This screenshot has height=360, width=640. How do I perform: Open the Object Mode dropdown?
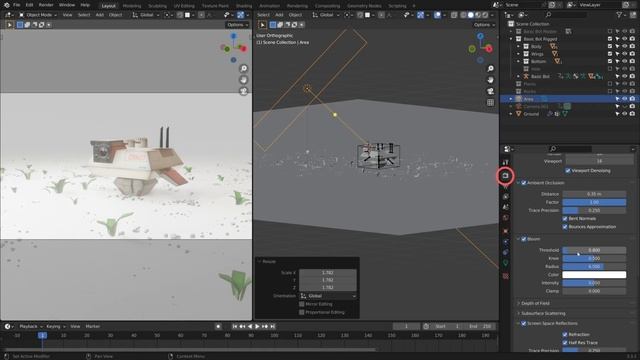(38, 15)
